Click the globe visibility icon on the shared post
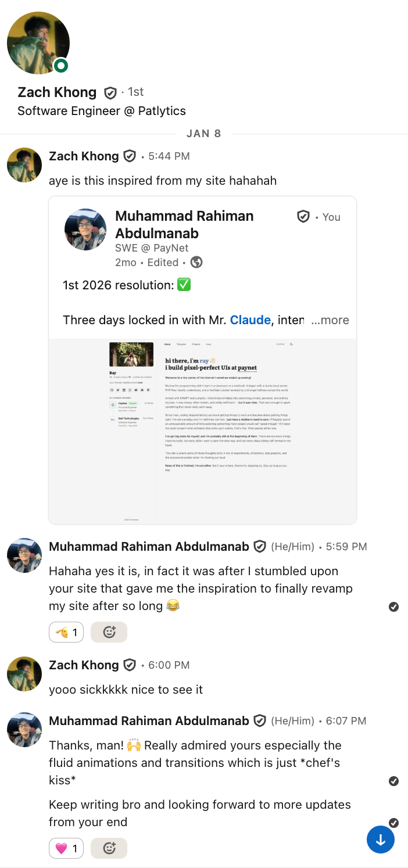The height and width of the screenshot is (868, 408). pyautogui.click(x=196, y=262)
